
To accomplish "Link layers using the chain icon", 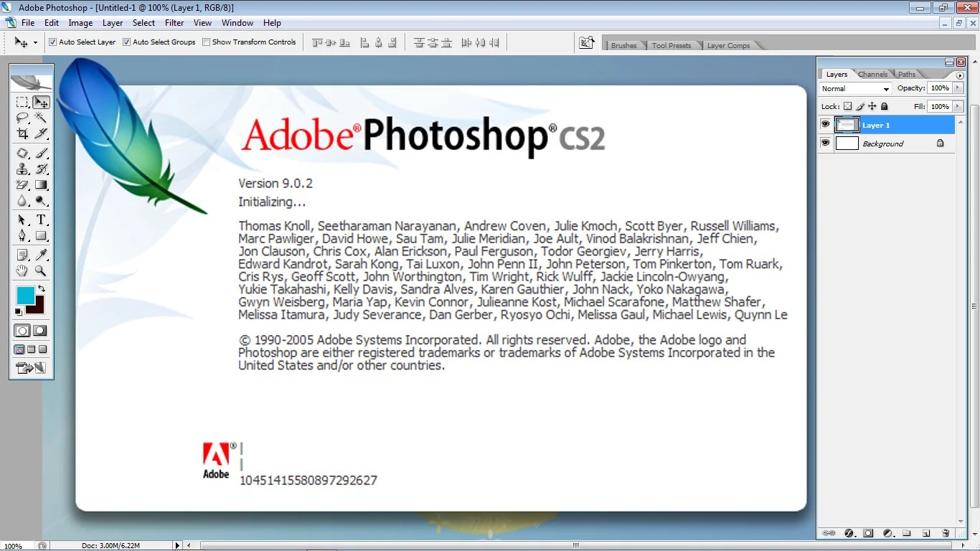I will (x=829, y=533).
